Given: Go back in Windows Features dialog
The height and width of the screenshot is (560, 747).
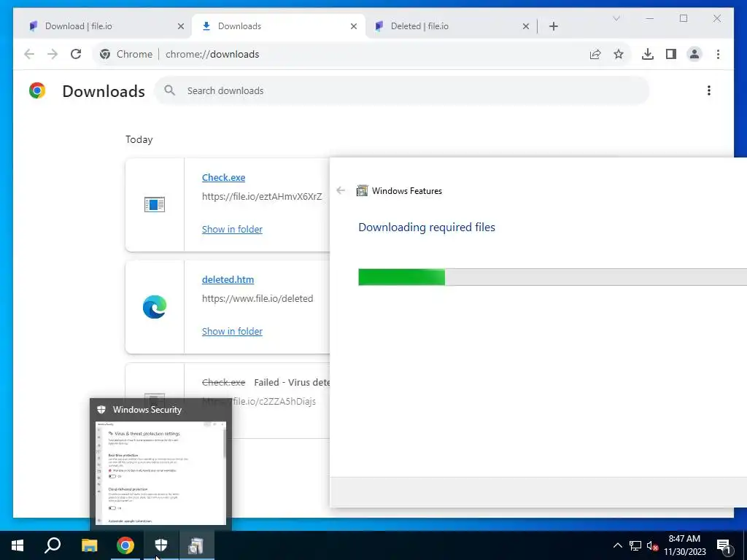Looking at the screenshot, I should pos(341,190).
